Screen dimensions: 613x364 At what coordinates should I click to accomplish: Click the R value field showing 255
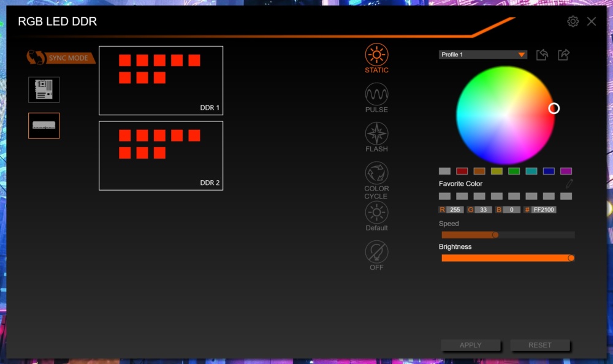click(455, 210)
